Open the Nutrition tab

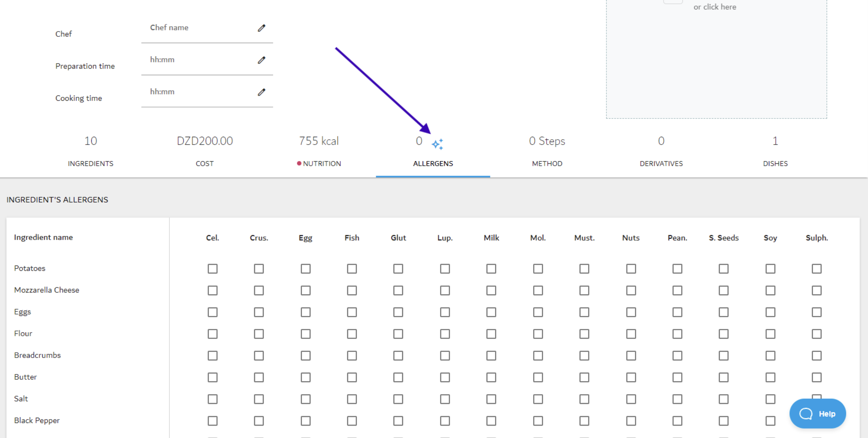click(x=319, y=151)
